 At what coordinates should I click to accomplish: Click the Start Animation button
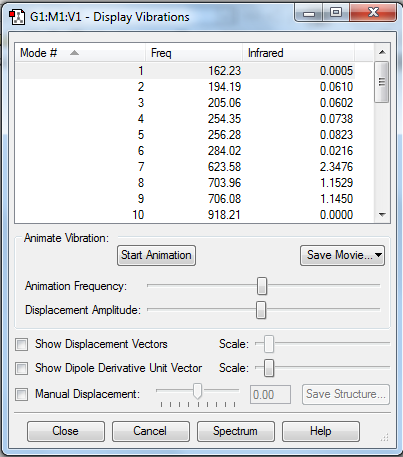tap(156, 255)
